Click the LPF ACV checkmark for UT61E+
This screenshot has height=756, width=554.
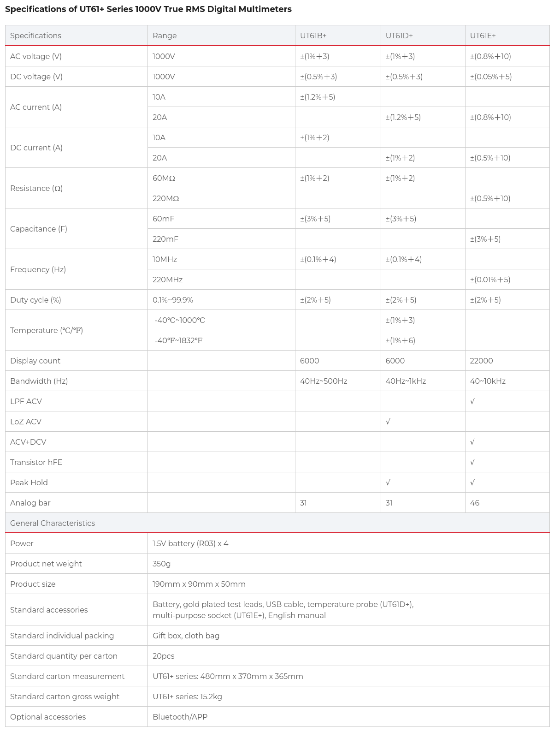[x=472, y=401]
